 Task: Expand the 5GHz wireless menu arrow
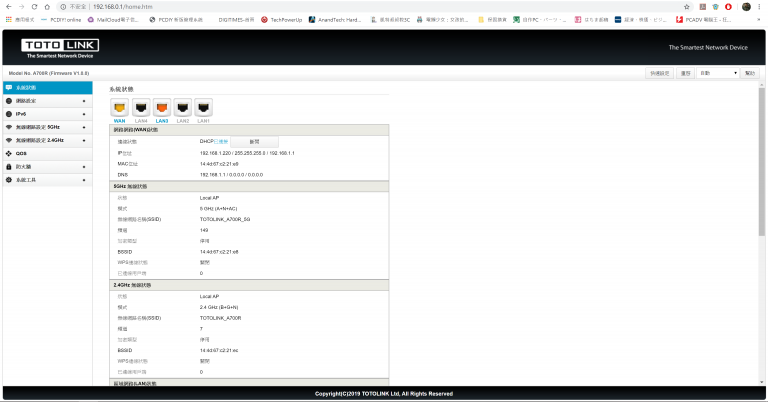click(x=84, y=127)
